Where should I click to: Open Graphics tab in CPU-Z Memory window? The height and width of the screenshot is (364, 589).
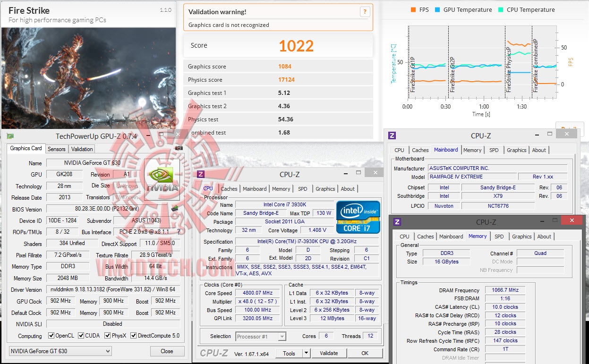pos(522,237)
